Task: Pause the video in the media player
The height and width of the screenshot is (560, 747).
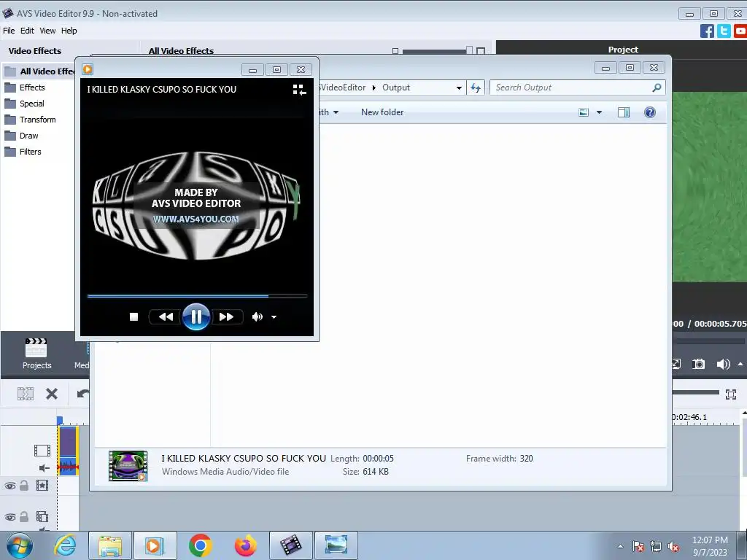Action: 196,316
